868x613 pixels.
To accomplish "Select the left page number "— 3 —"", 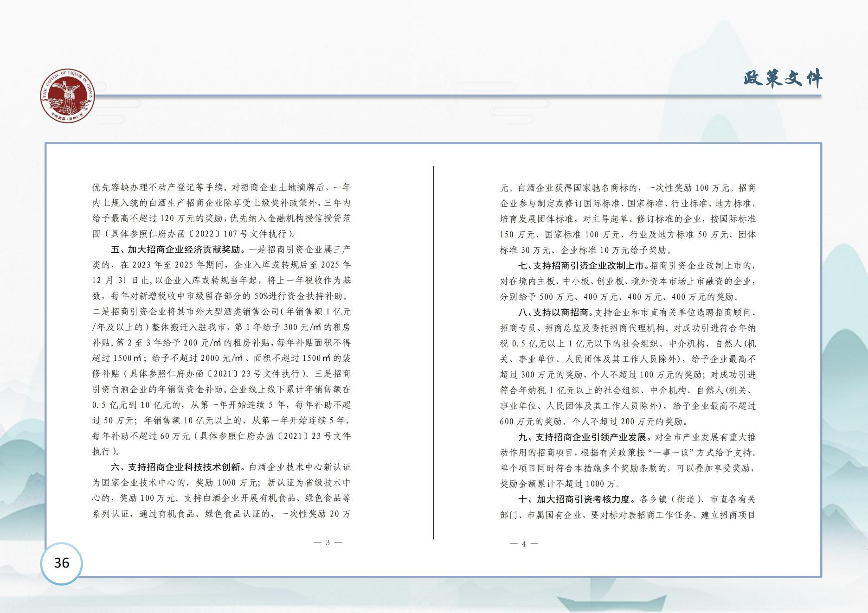I will [328, 543].
